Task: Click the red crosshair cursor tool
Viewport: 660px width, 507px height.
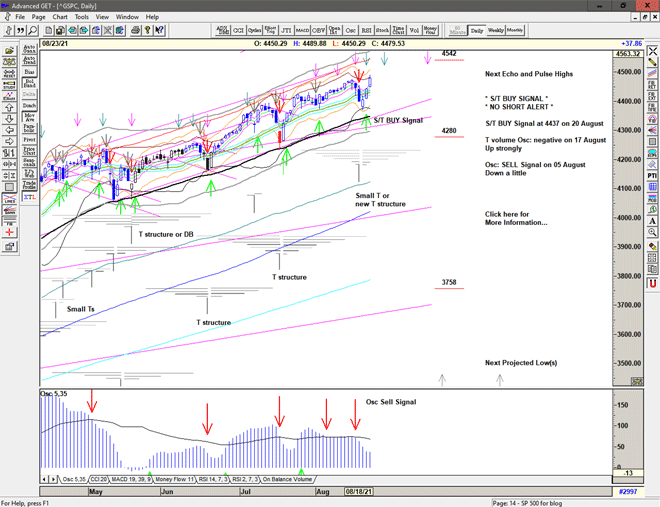Action: point(9,230)
